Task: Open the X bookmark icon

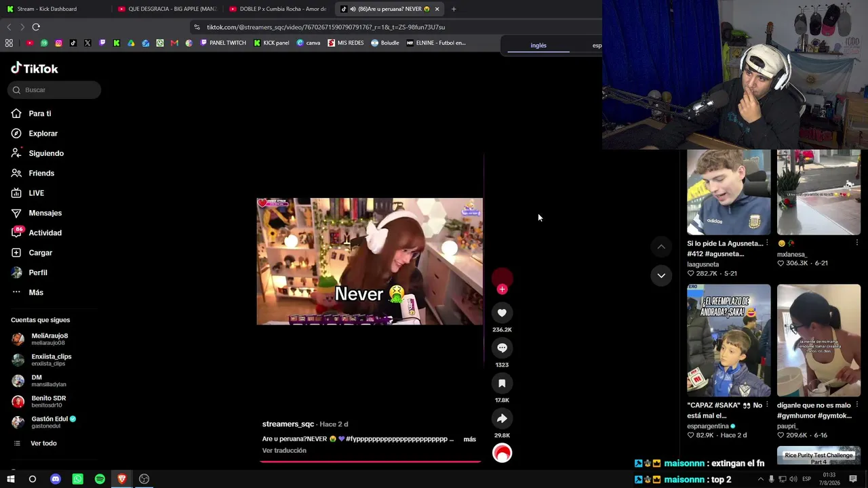Action: (x=87, y=43)
